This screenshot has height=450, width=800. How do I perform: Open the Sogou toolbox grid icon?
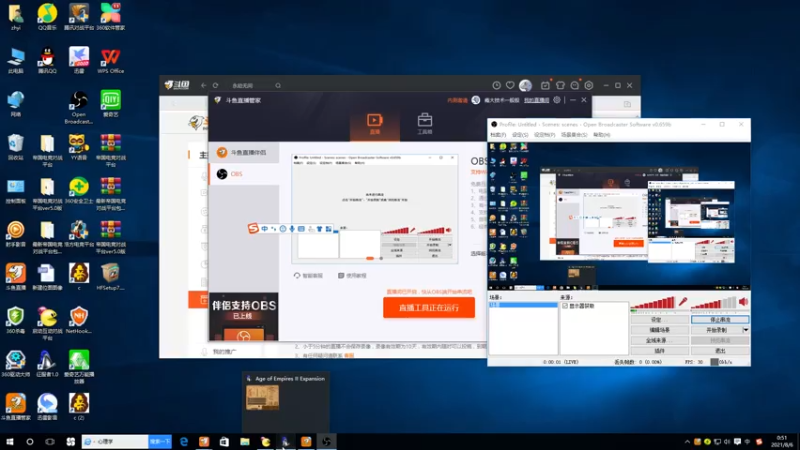tap(329, 229)
